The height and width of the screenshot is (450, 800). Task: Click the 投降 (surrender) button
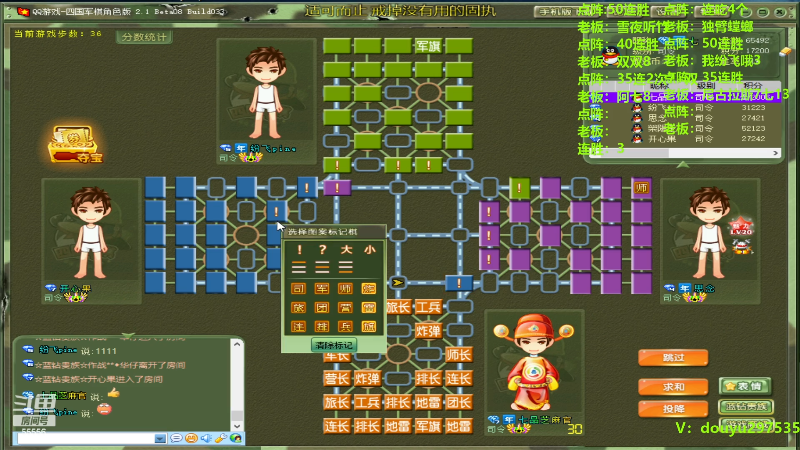pos(673,409)
